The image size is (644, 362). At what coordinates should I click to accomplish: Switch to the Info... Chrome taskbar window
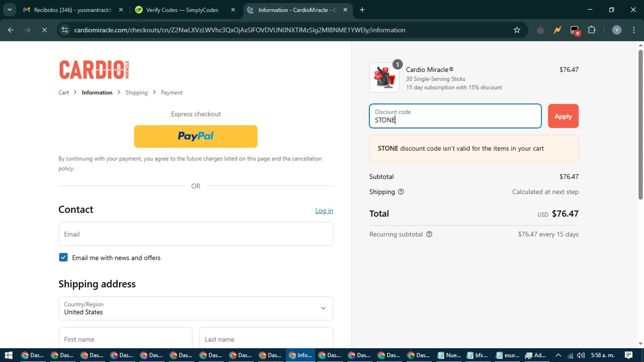301,355
